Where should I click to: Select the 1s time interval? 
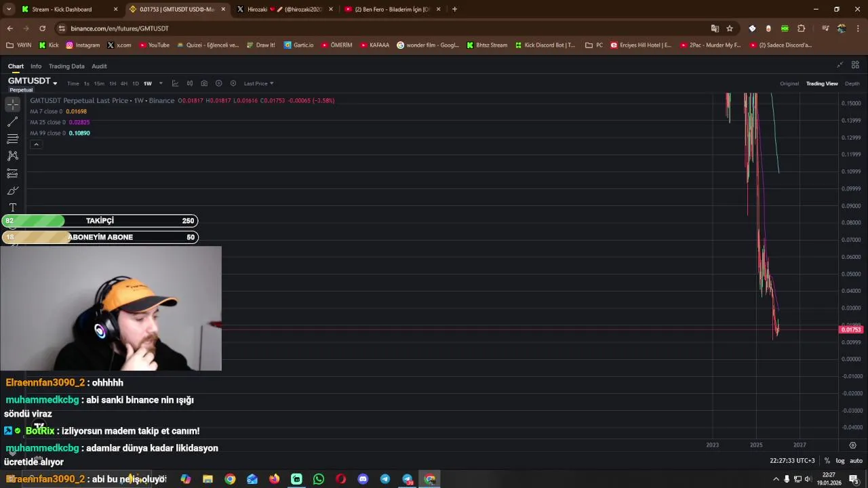click(x=86, y=83)
